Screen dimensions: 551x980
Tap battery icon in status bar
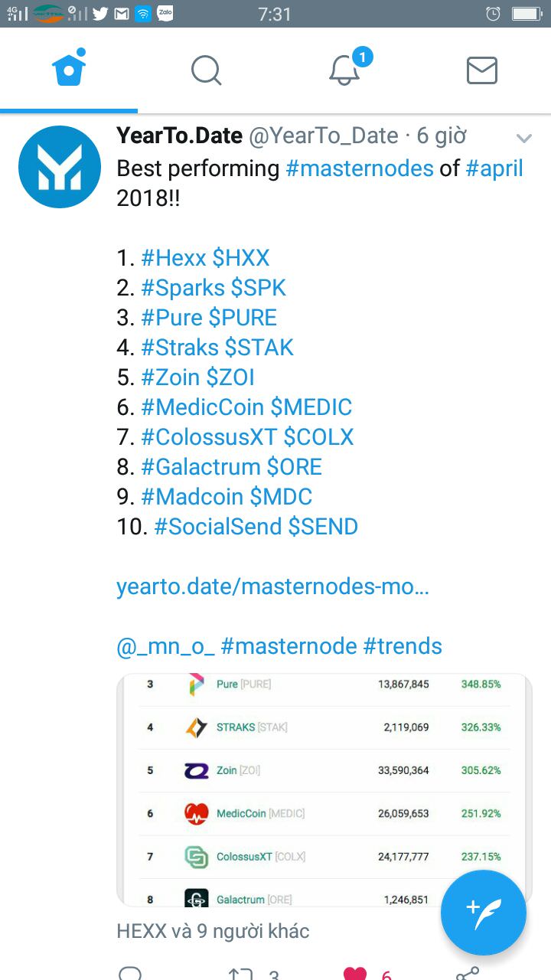(527, 13)
